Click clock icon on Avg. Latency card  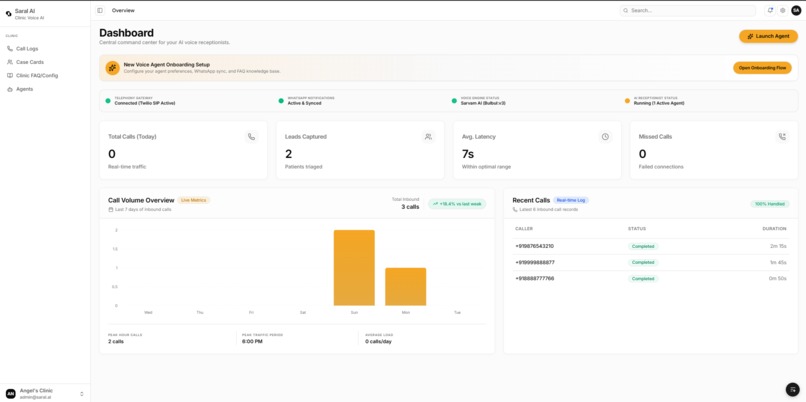[606, 137]
